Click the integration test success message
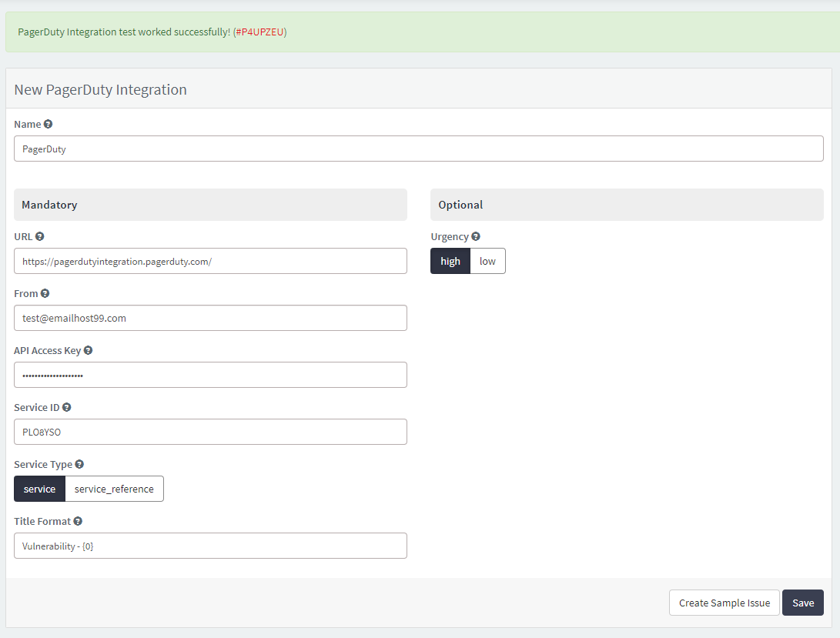Screen dimensions: 840x638 (152, 32)
